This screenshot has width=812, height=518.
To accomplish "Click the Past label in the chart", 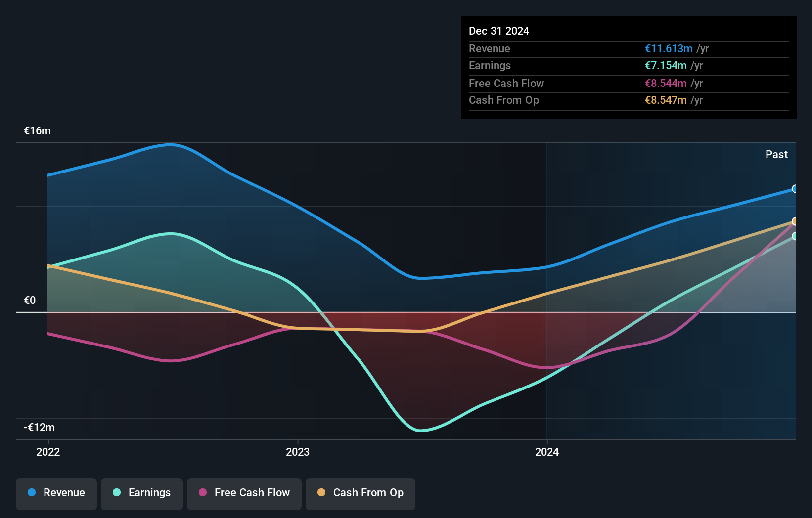I will pyautogui.click(x=776, y=155).
